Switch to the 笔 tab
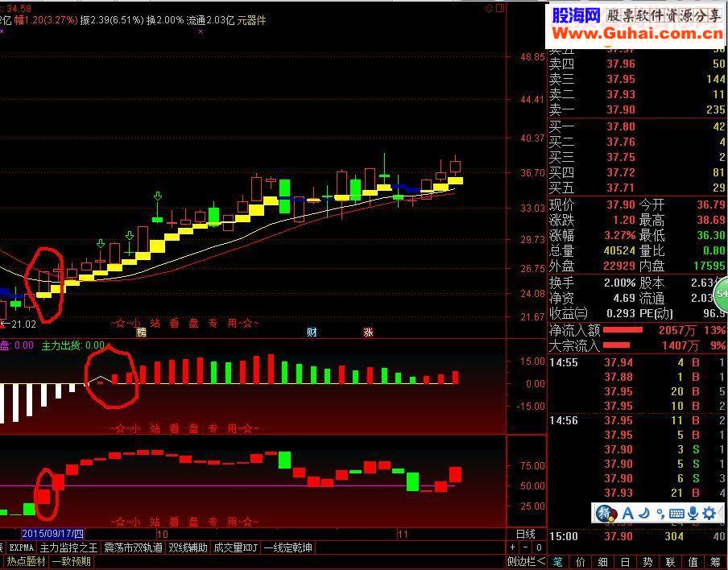The width and height of the screenshot is (728, 570). click(558, 562)
